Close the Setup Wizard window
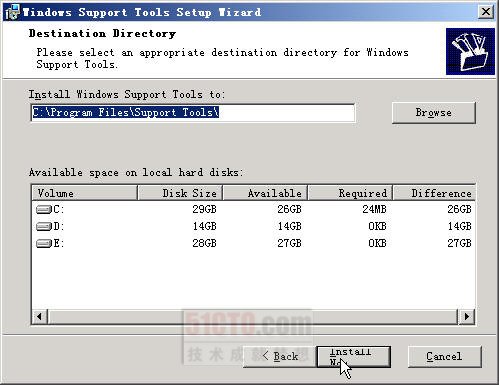The width and height of the screenshot is (499, 385). 486,12
